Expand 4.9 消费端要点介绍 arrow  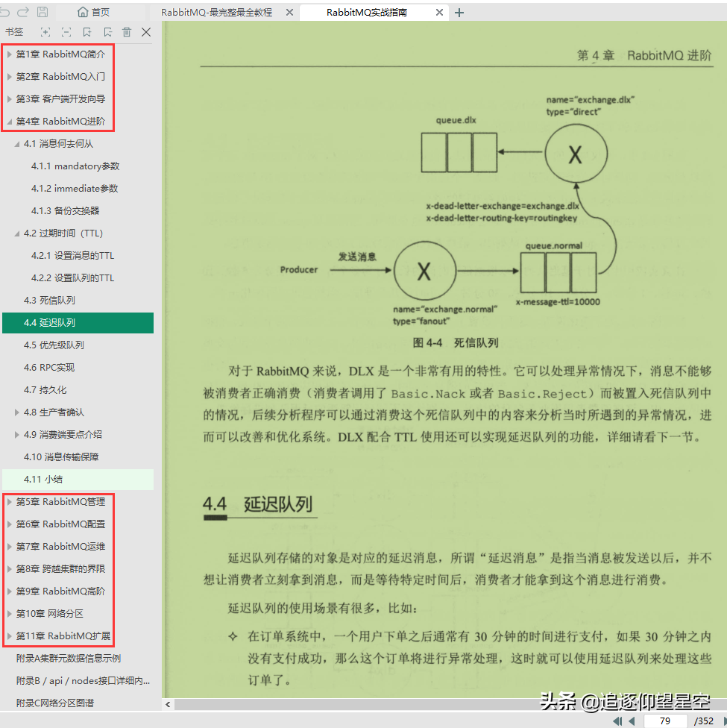(x=16, y=435)
